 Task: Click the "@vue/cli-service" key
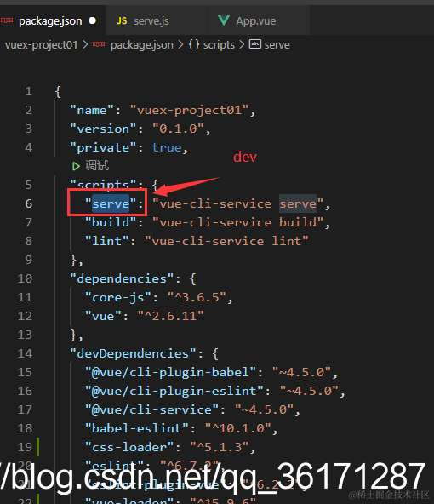point(151,409)
